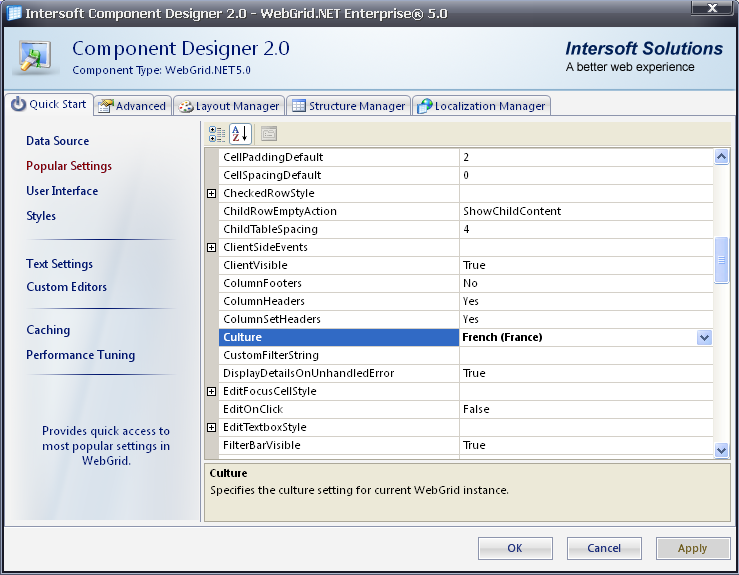Select the CellPaddingDefault property row
Viewport: 739px width, 575px height.
coord(466,157)
